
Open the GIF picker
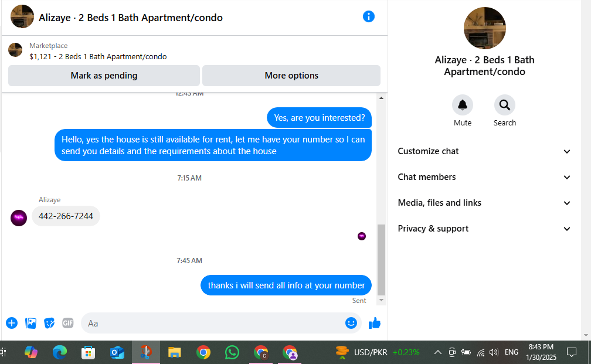point(68,323)
